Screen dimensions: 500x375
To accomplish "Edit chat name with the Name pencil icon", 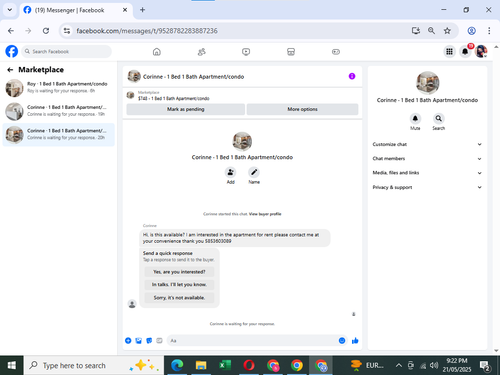I will (x=254, y=172).
